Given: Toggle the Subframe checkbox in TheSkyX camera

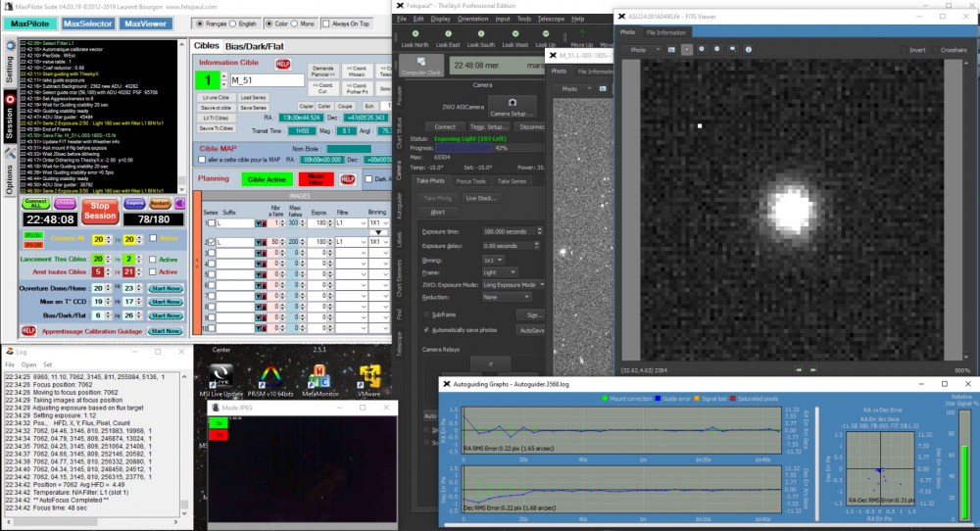Looking at the screenshot, I should [426, 314].
